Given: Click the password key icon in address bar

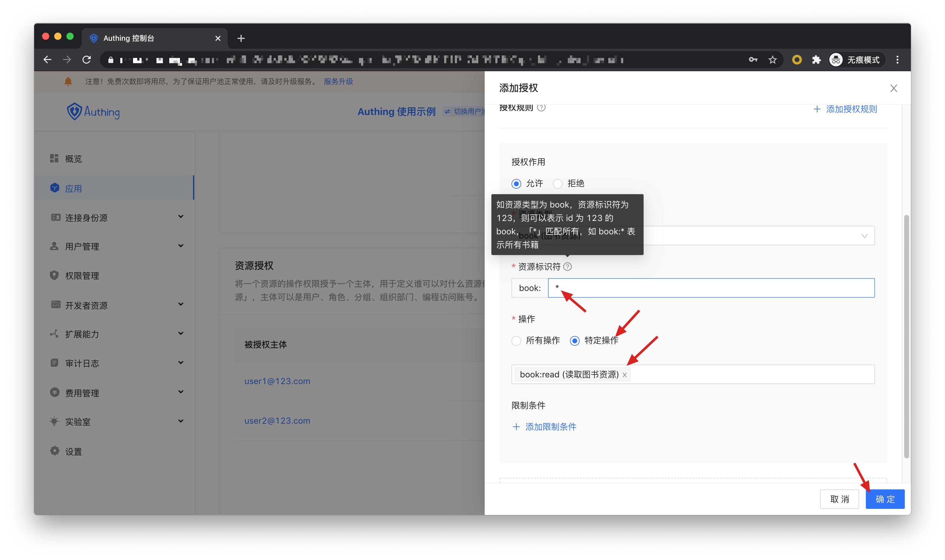Looking at the screenshot, I should click(x=753, y=60).
